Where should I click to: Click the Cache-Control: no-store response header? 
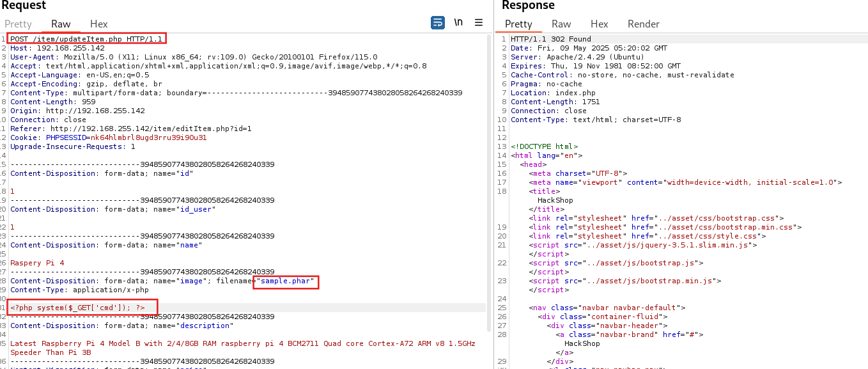pyautogui.click(x=623, y=75)
